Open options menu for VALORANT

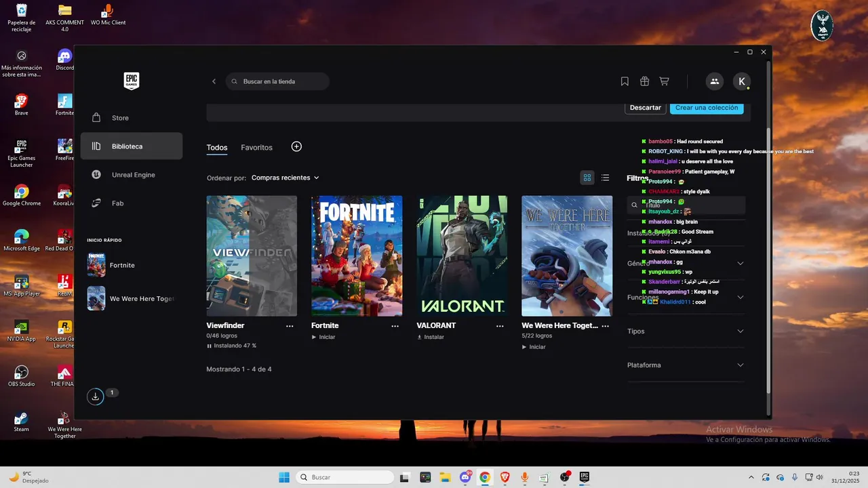tap(500, 326)
